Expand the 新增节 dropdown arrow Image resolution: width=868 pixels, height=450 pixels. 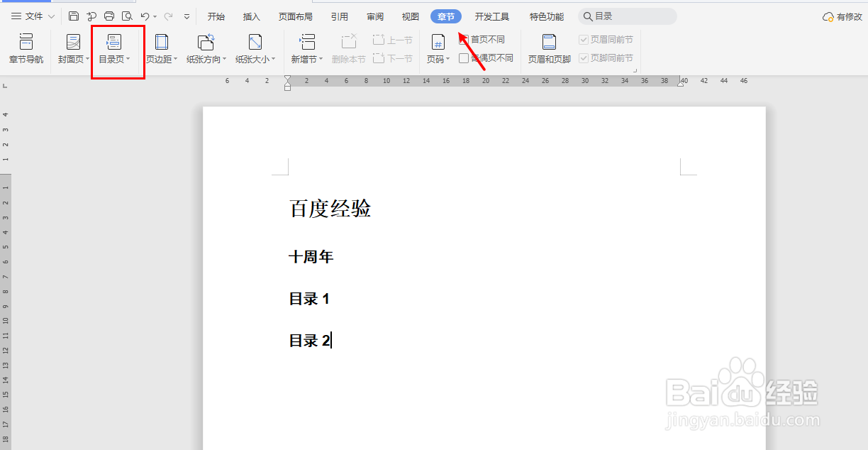[321, 60]
